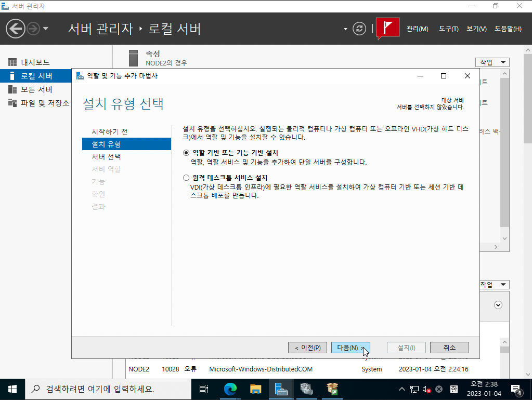
Task: Open the red notifications flag
Action: (x=388, y=28)
